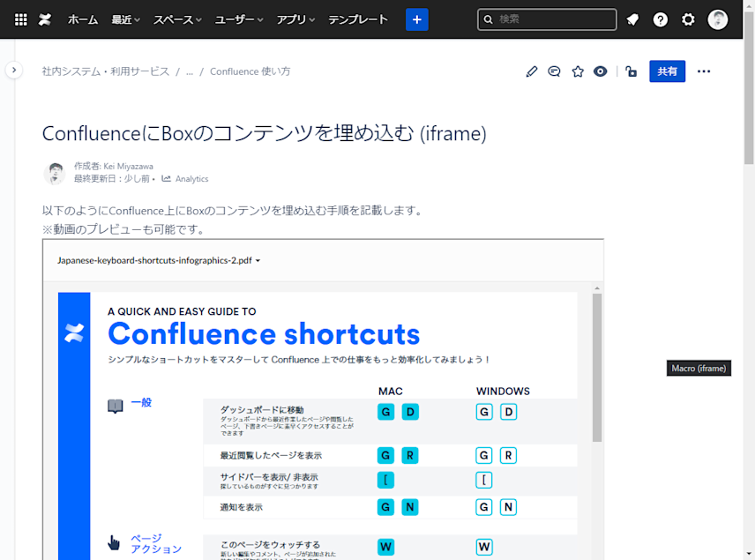Open the help question mark icon
755x560 pixels.
click(x=660, y=19)
